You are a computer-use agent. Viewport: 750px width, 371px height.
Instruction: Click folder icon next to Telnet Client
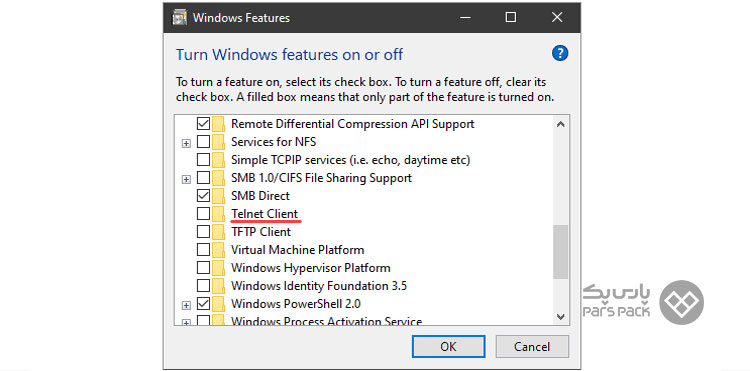pos(218,214)
